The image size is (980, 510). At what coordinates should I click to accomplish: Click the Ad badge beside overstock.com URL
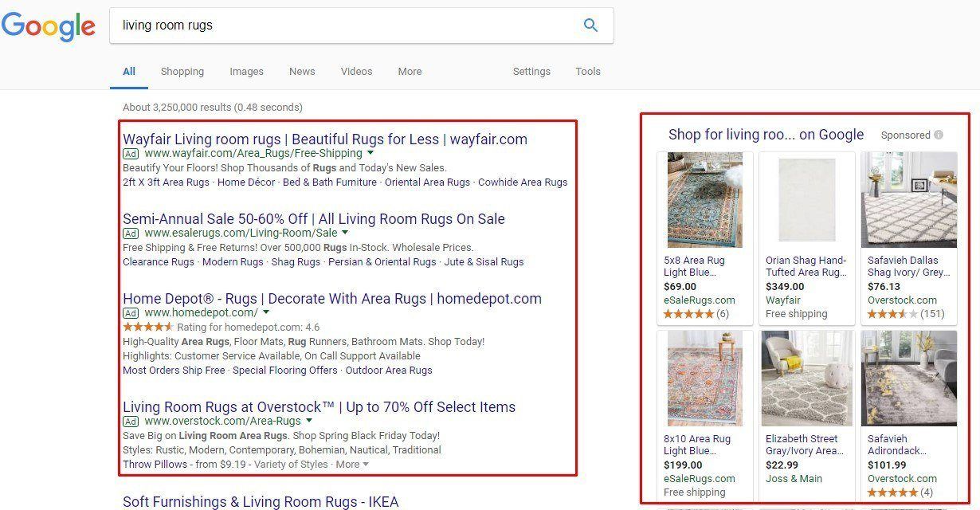131,421
